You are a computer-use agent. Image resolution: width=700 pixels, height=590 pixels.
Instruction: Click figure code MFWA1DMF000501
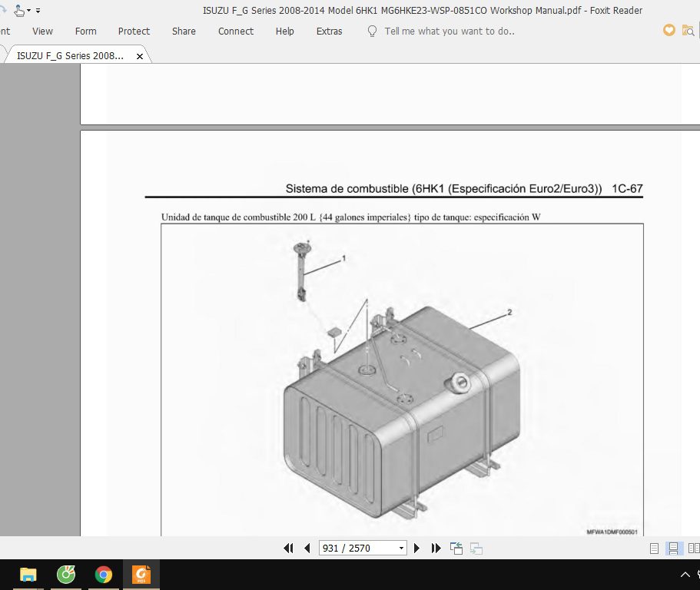tap(612, 532)
